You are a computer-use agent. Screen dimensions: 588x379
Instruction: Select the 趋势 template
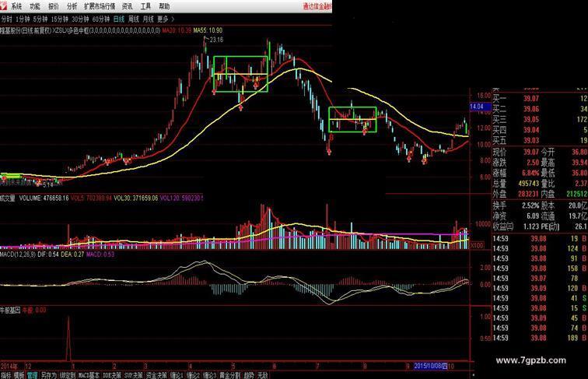[x=249, y=375]
